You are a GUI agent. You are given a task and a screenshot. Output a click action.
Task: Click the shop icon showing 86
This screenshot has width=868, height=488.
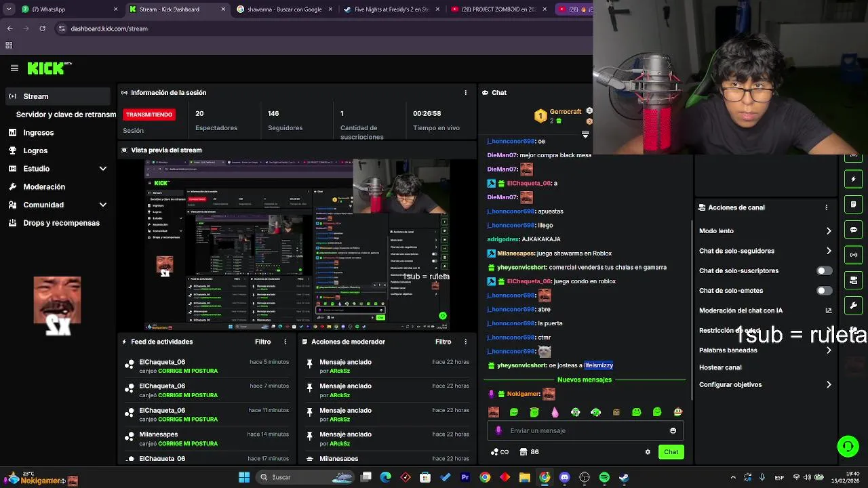(x=529, y=452)
